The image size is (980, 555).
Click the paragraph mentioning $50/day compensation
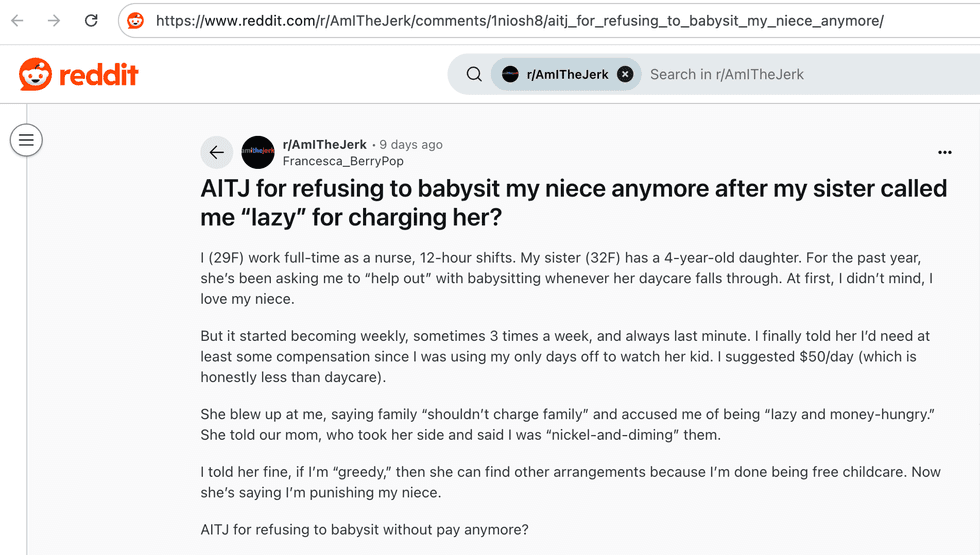(565, 356)
